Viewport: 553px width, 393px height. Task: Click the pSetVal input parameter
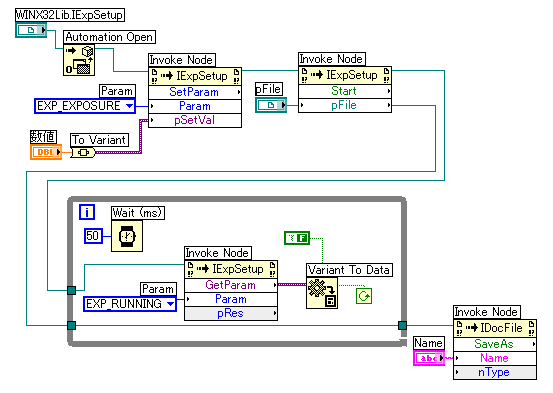[x=195, y=120]
